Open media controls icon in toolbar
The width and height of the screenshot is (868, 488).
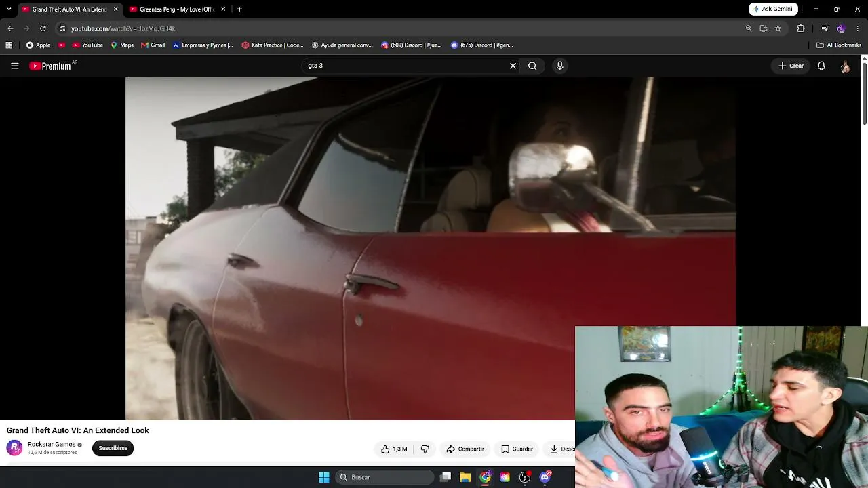coord(825,28)
